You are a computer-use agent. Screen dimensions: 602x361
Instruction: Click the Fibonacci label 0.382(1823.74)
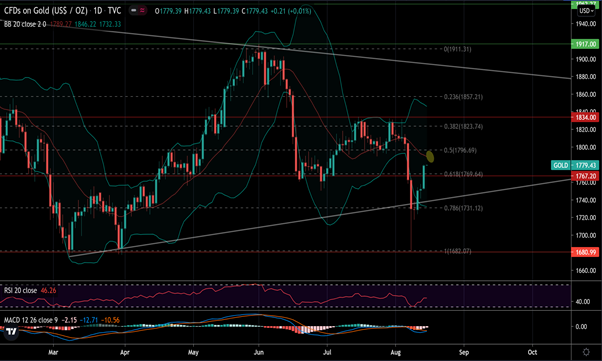pyautogui.click(x=463, y=126)
